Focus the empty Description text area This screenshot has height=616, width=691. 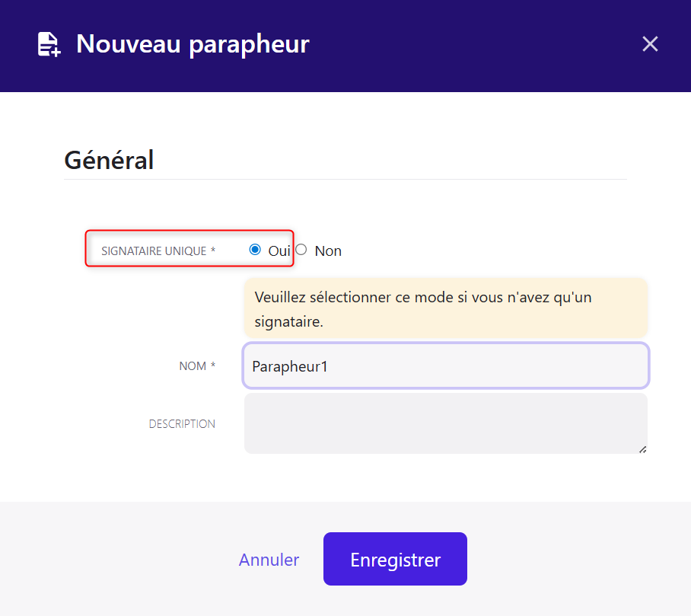pyautogui.click(x=446, y=423)
